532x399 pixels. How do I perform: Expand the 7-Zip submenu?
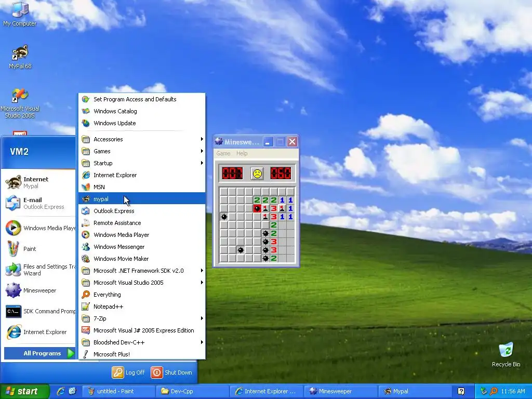(x=142, y=318)
